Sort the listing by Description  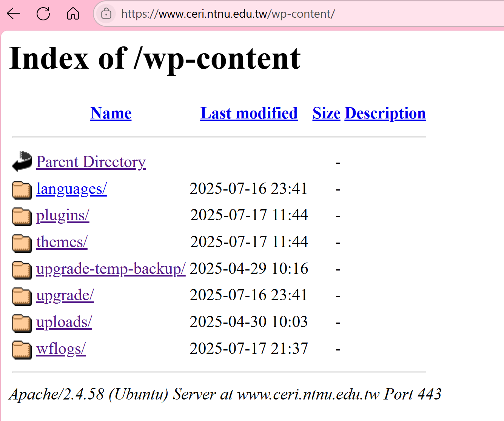click(385, 113)
